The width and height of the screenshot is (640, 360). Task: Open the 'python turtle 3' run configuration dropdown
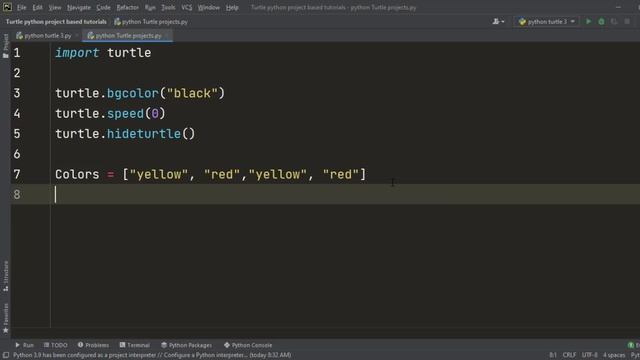[x=547, y=22]
